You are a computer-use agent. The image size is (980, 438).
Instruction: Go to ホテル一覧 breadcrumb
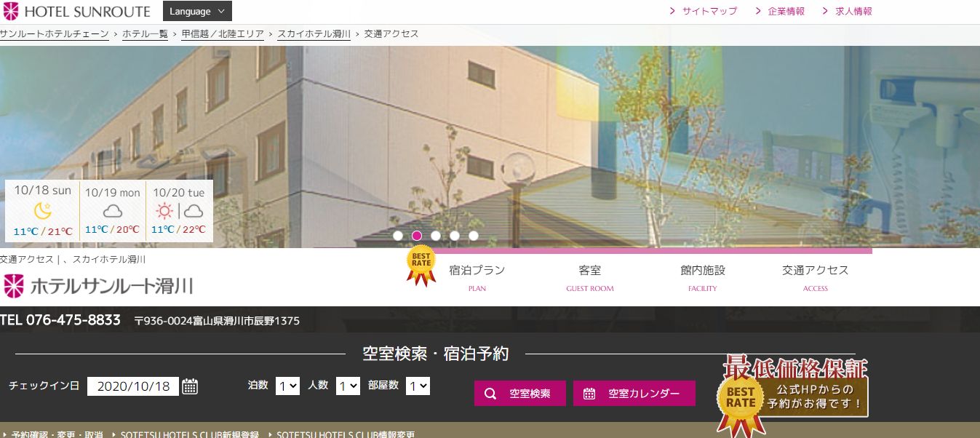click(145, 34)
